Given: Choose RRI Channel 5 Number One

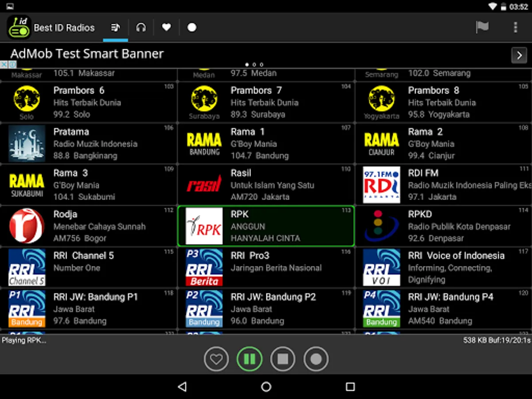Looking at the screenshot, I should 88,267.
